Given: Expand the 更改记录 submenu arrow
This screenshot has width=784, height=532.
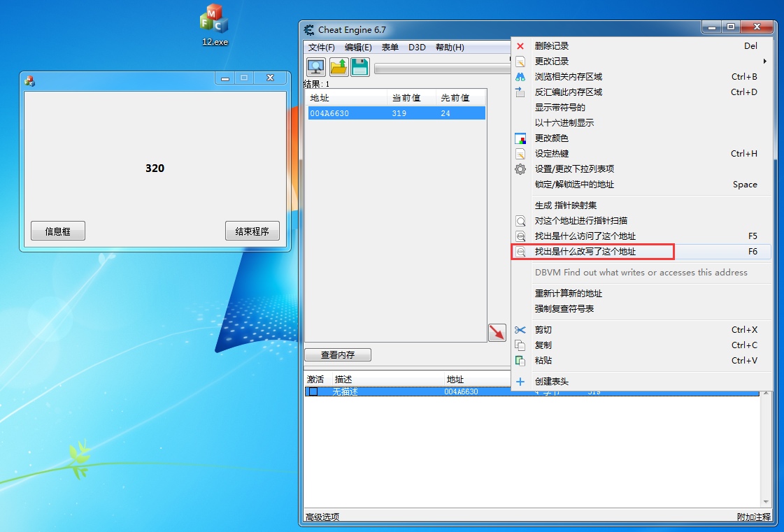Looking at the screenshot, I should tap(764, 61).
